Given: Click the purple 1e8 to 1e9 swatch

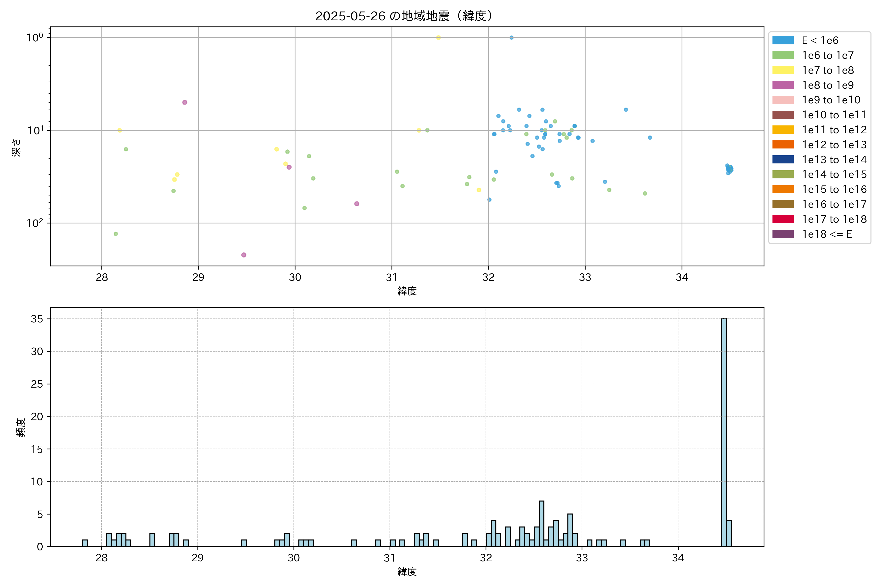Looking at the screenshot, I should (x=783, y=85).
